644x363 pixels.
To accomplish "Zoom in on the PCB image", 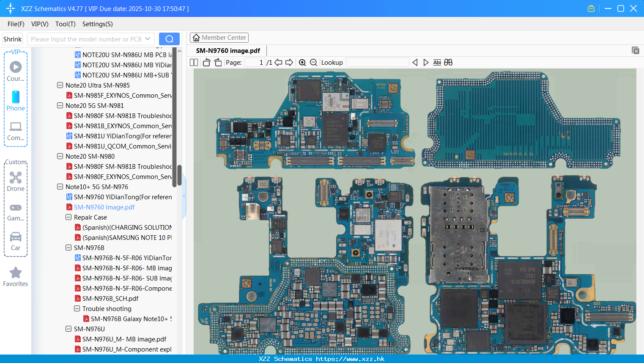I will pos(302,63).
